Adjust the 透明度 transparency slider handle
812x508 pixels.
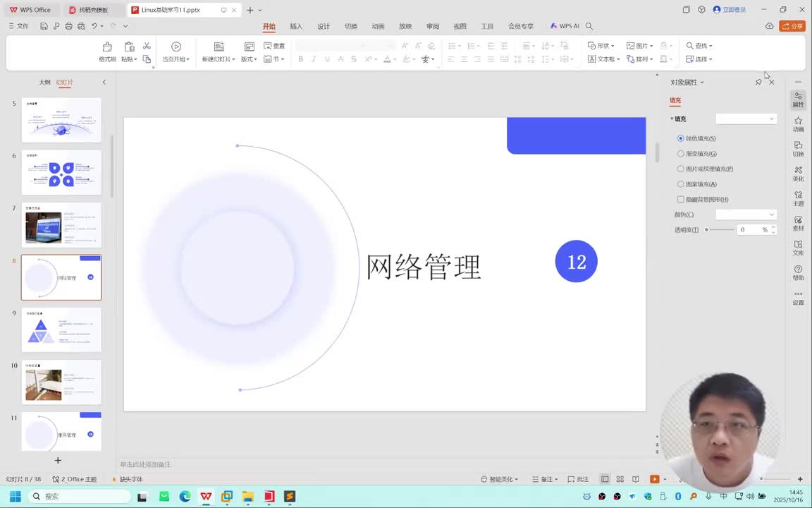[x=706, y=229]
